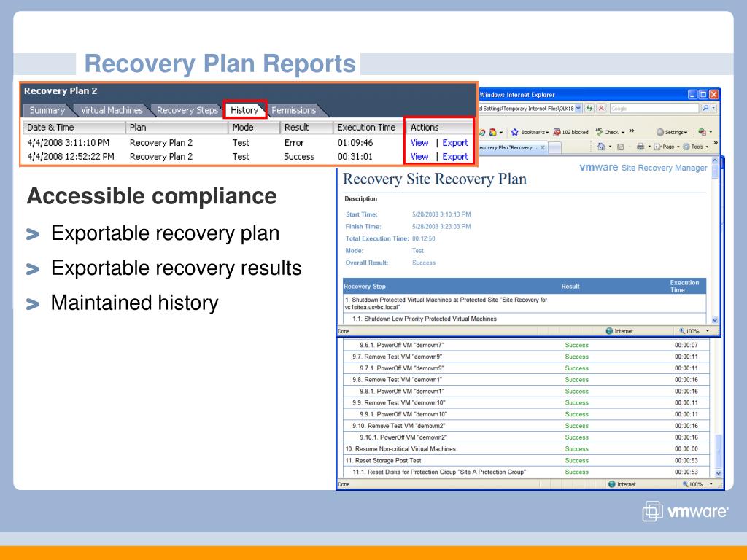Click the scroll-down arrow of upper report window
The height and width of the screenshot is (560, 747).
point(715,321)
